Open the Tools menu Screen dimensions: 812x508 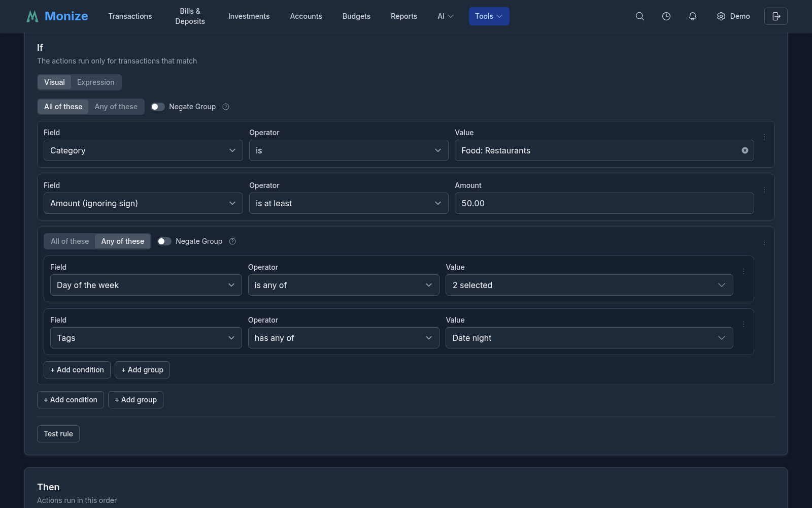tap(489, 16)
